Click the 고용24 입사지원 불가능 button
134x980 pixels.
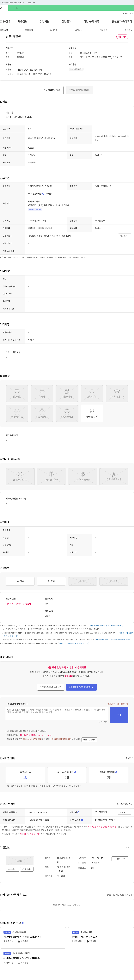click(x=79, y=90)
